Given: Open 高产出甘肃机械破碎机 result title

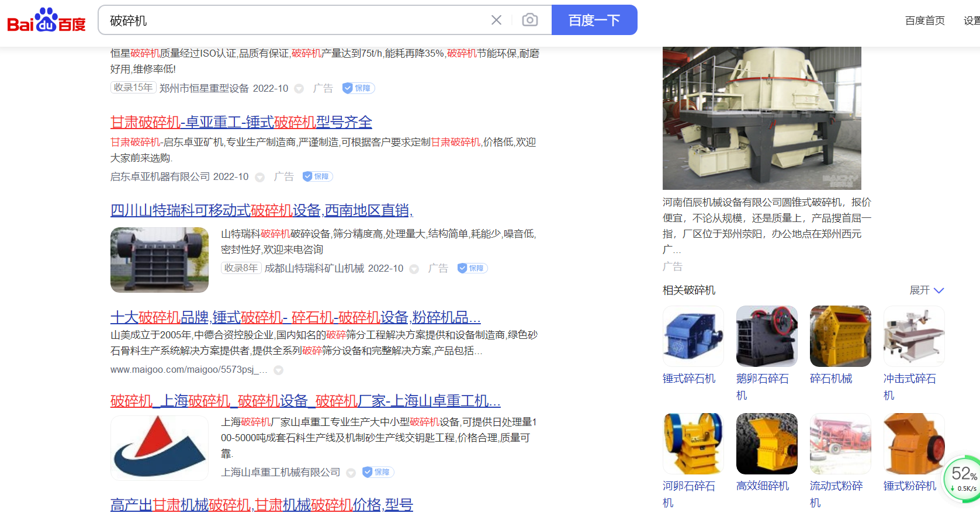Looking at the screenshot, I should tap(262, 505).
